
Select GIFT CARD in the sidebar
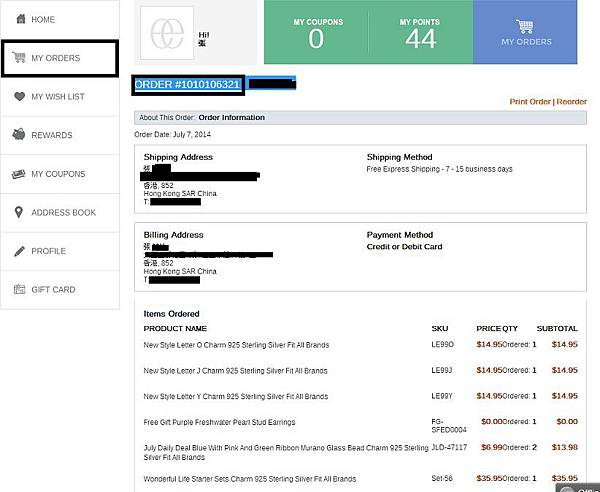point(60,290)
